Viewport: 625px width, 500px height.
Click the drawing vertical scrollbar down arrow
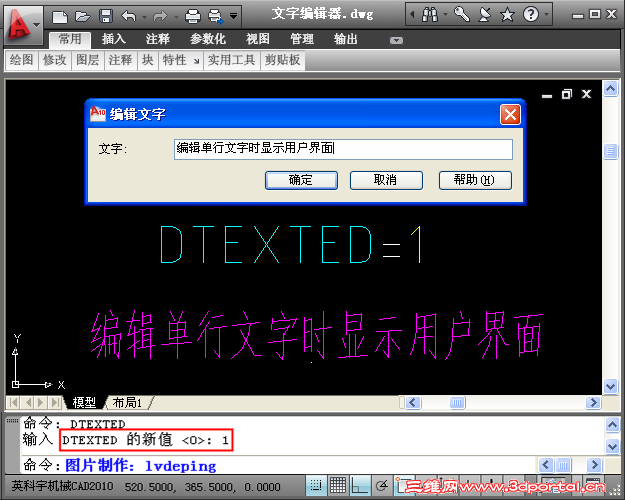pos(610,386)
